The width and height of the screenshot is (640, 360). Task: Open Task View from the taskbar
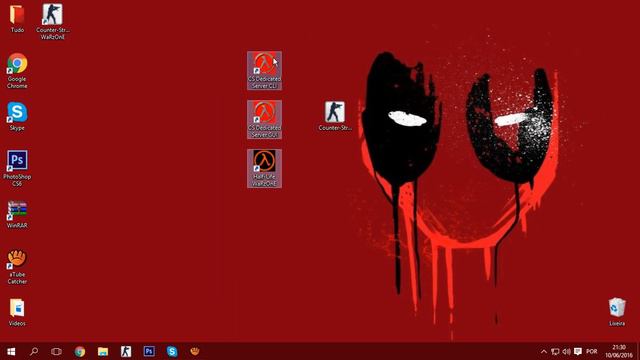(56, 351)
